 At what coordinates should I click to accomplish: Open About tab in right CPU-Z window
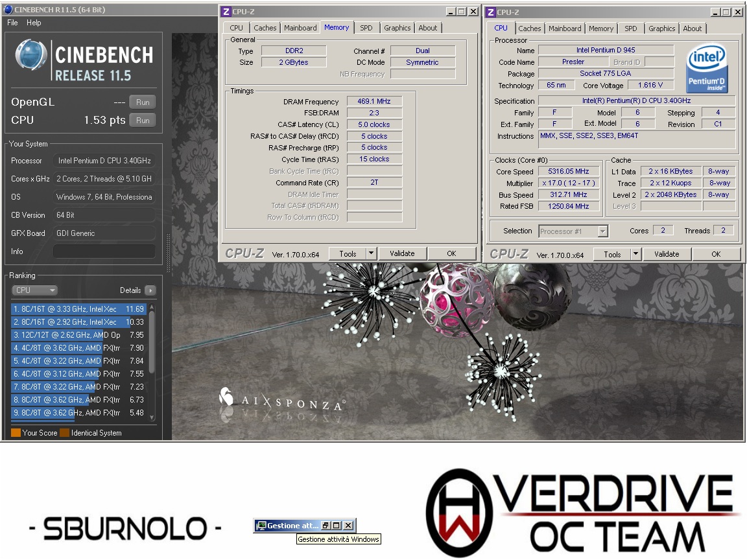coord(693,29)
